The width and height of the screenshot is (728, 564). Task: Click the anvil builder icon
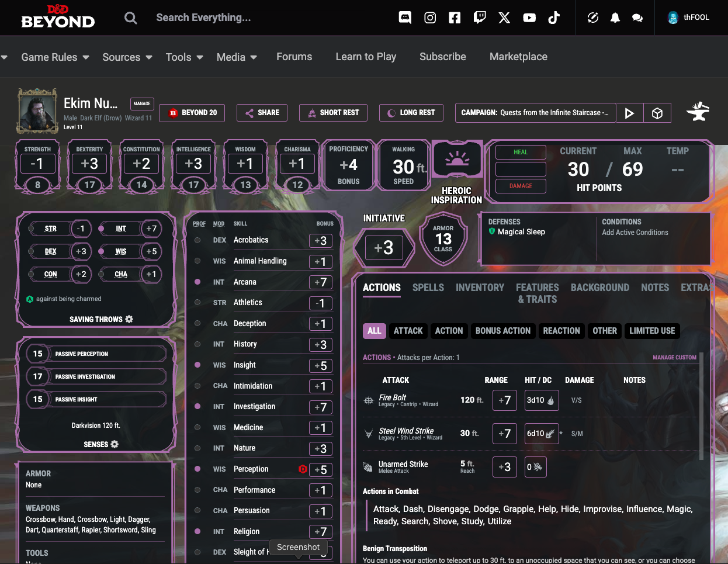tap(698, 111)
